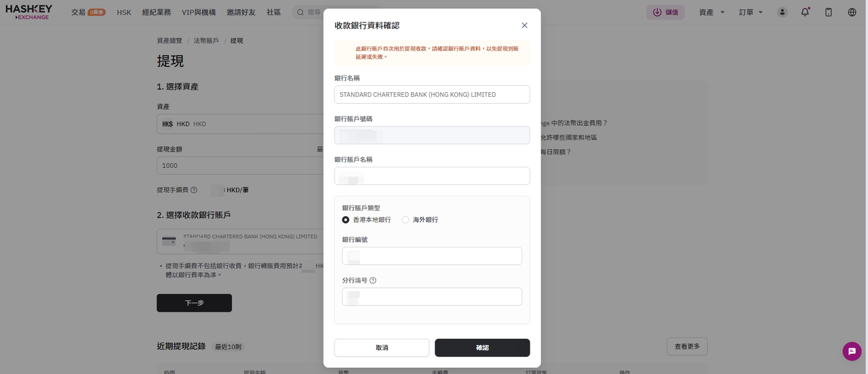The image size is (868, 374).
Task: Click the search magnifier icon
Action: coord(300,12)
